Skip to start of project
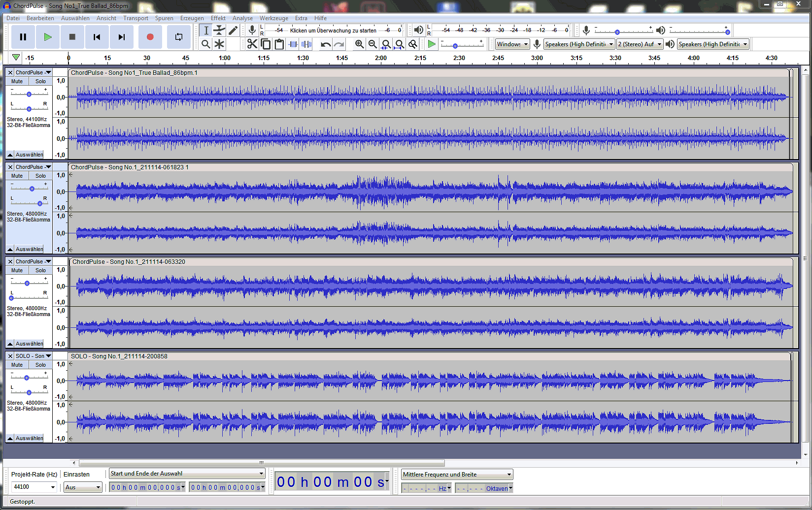Image resolution: width=812 pixels, height=510 pixels. [97, 37]
